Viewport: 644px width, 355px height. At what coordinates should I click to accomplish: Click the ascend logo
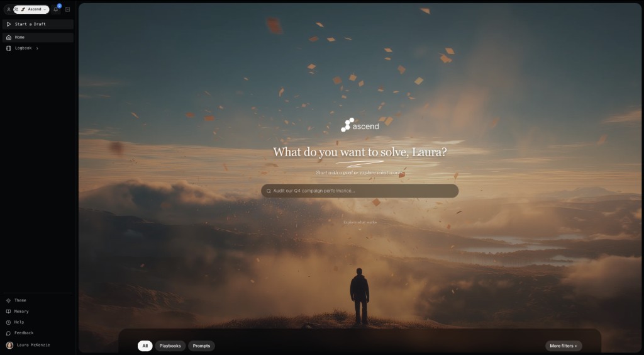pyautogui.click(x=360, y=125)
